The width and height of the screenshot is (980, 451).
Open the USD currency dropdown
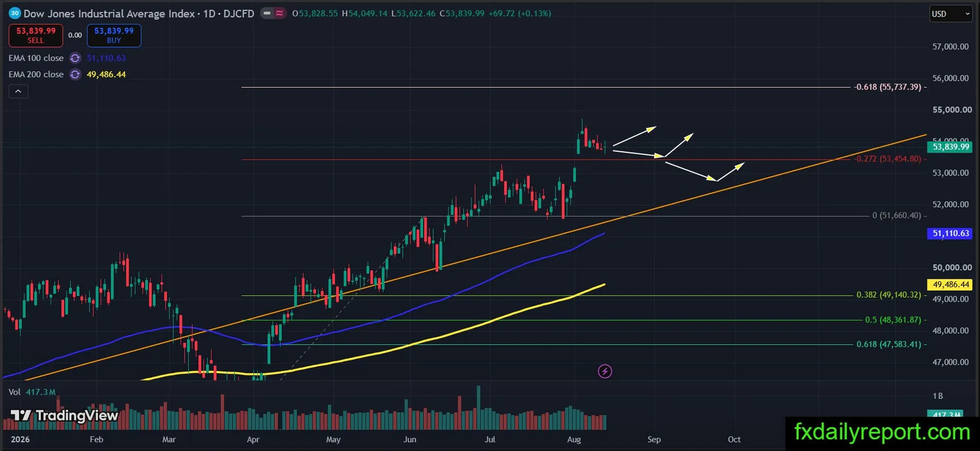951,14
